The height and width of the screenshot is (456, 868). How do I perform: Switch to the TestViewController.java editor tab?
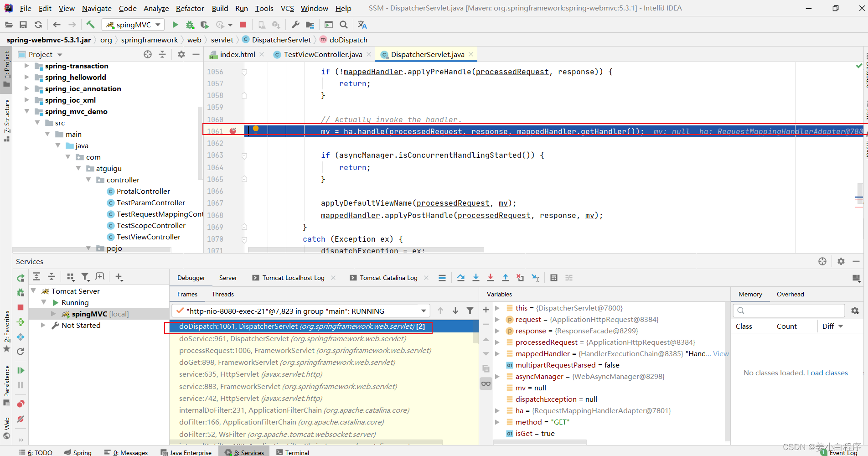tap(322, 55)
